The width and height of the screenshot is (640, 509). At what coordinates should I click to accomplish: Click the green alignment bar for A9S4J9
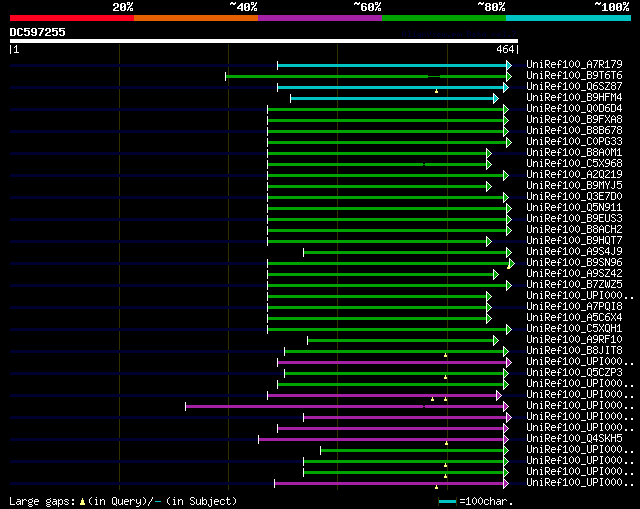tap(405, 253)
